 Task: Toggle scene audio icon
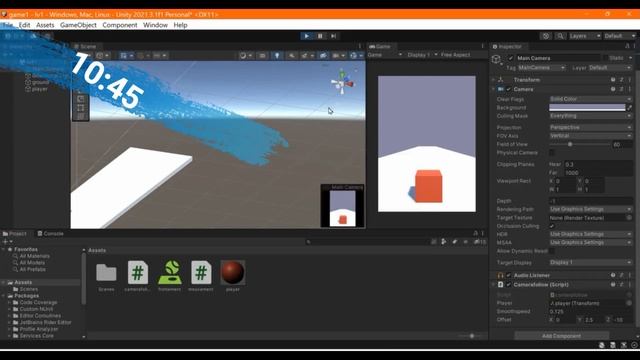(291, 56)
